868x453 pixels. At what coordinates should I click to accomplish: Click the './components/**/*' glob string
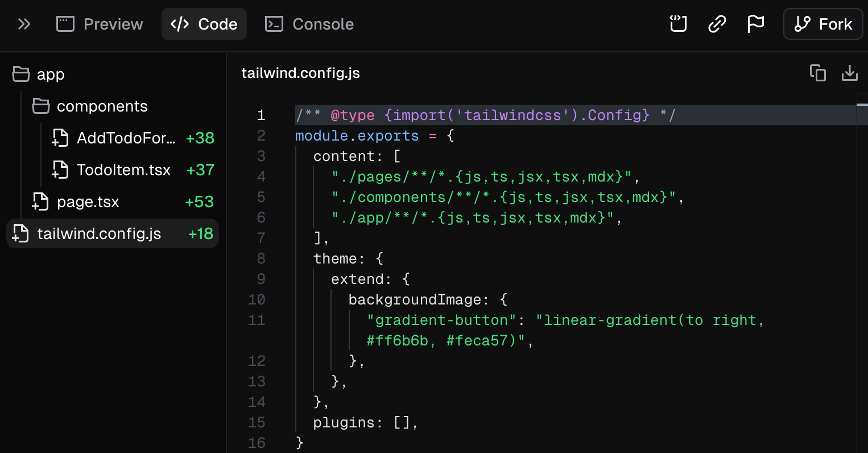point(505,197)
